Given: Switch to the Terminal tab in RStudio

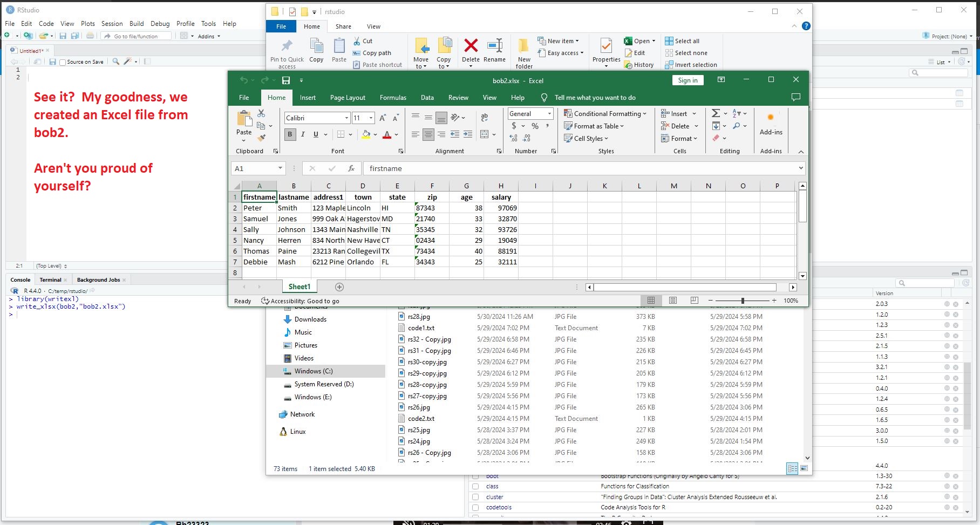Looking at the screenshot, I should click(50, 279).
